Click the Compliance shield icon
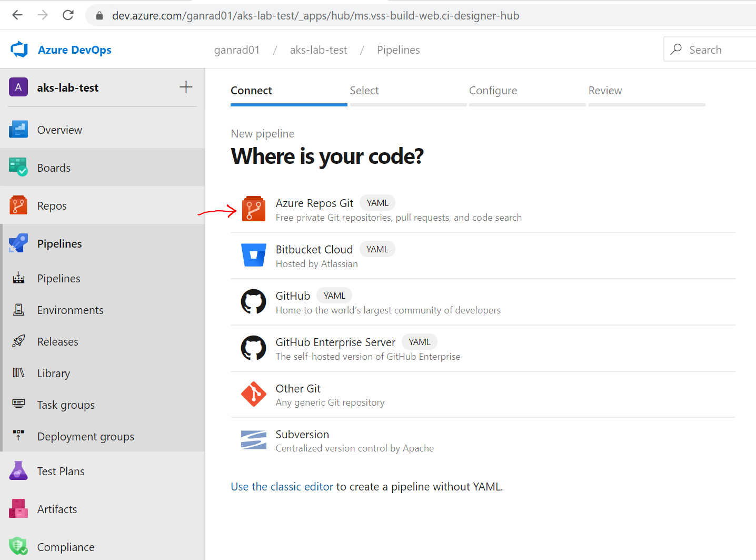The width and height of the screenshot is (756, 560). coord(18,546)
